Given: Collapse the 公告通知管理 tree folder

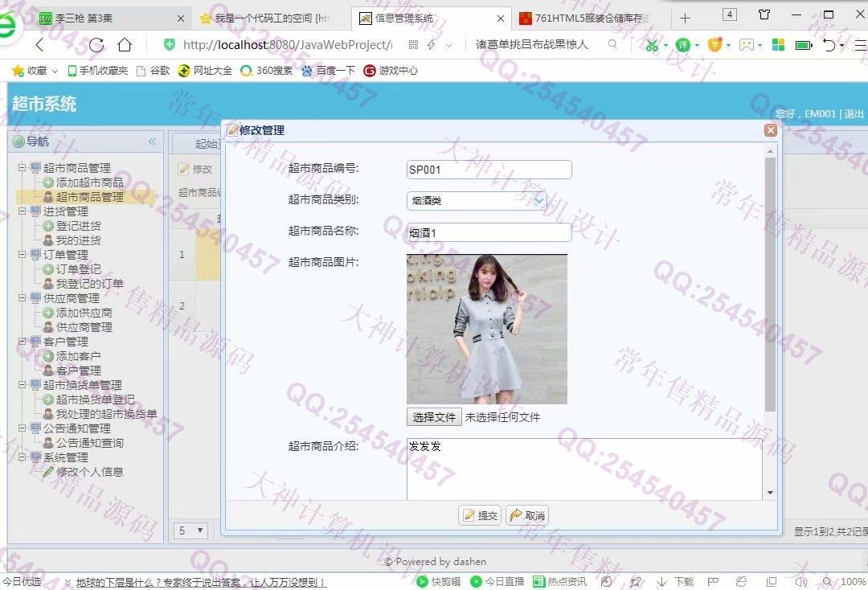Looking at the screenshot, I should tap(23, 428).
